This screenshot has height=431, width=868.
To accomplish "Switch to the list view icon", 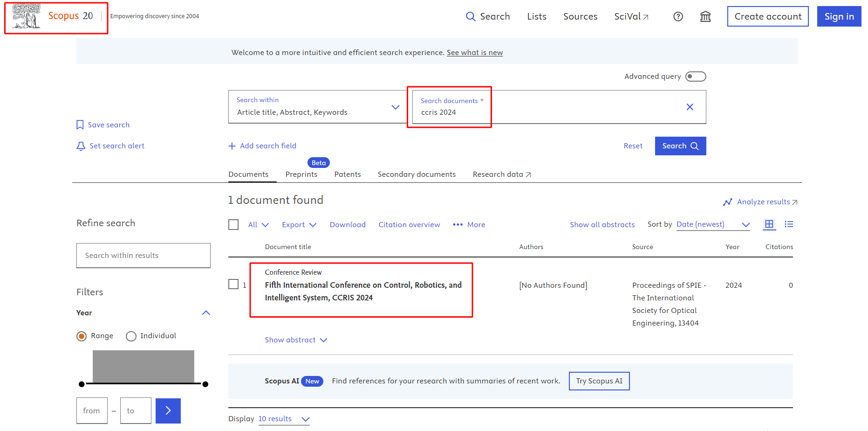I will [789, 224].
